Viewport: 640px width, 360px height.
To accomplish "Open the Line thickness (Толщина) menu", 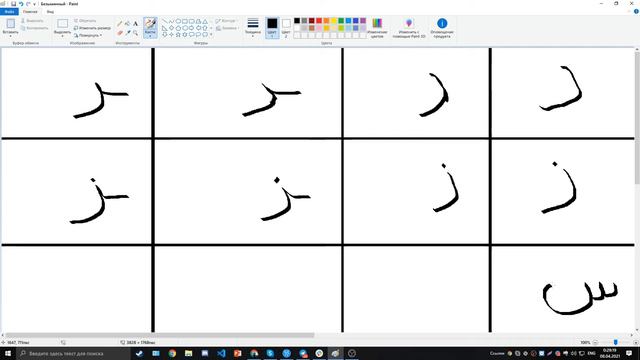I will [253, 27].
